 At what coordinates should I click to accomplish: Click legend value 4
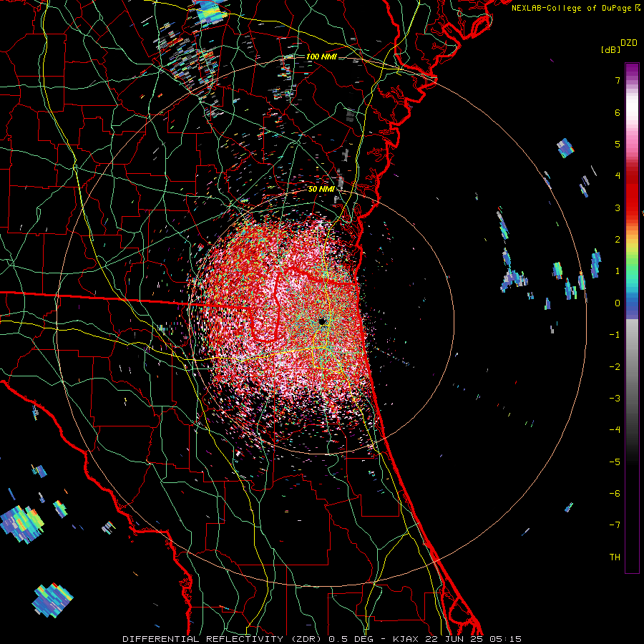[618, 176]
